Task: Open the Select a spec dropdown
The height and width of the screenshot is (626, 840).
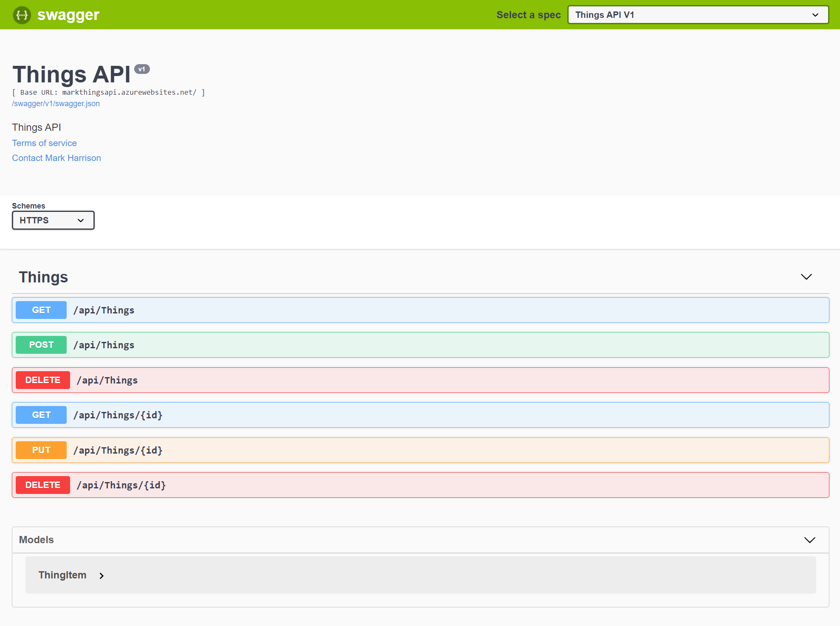Action: (698, 15)
